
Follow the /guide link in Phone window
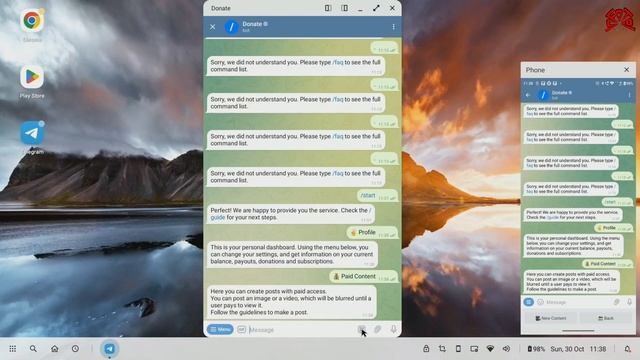coord(553,218)
